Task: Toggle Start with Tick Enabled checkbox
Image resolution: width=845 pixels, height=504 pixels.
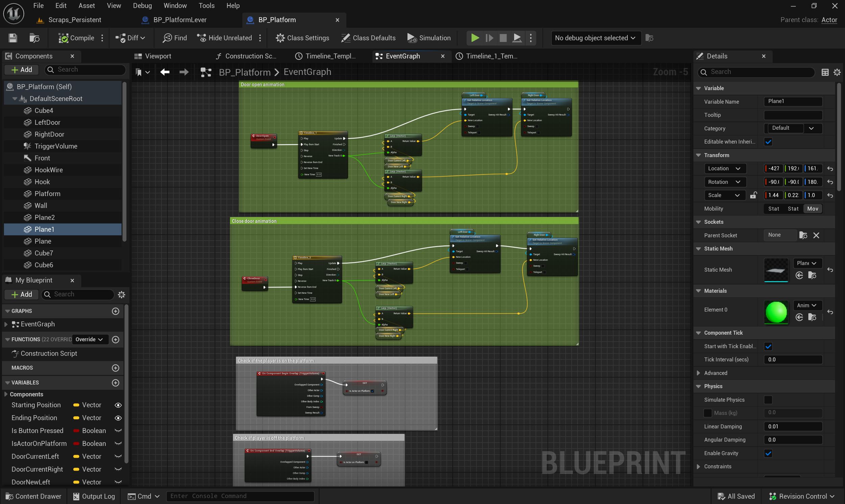Action: (768, 346)
